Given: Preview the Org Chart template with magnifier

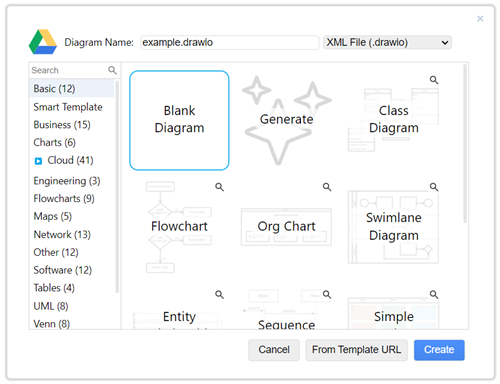Looking at the screenshot, I should (x=327, y=187).
